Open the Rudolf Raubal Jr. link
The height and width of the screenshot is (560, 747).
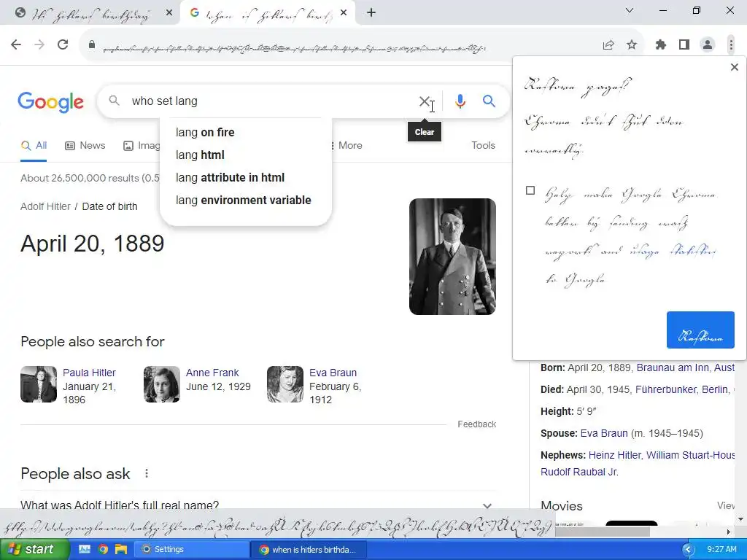579,472
